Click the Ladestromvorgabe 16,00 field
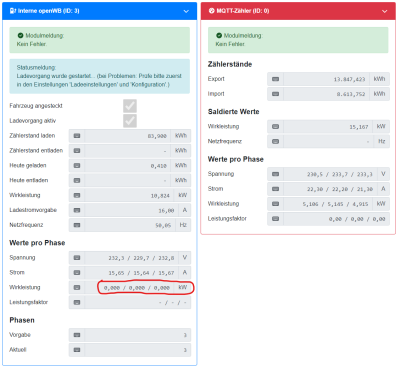Viewport: 400px width, 369px height. (x=132, y=210)
